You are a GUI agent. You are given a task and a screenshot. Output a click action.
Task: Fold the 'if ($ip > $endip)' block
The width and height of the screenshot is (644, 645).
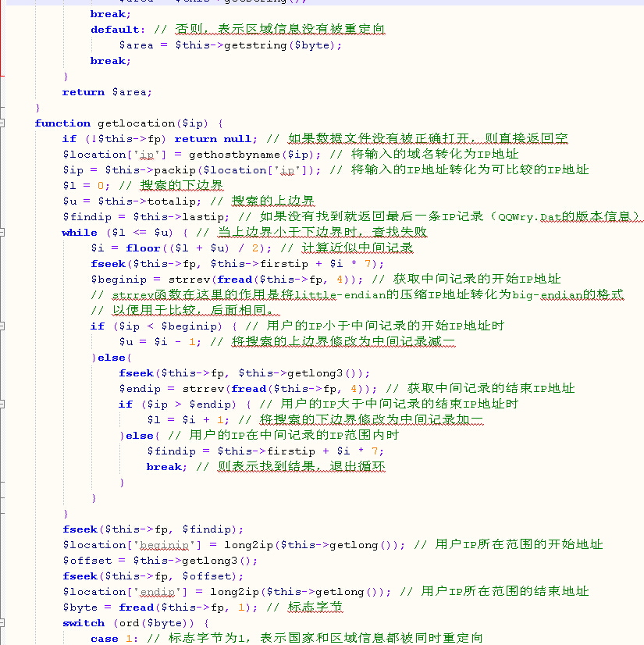(3, 404)
